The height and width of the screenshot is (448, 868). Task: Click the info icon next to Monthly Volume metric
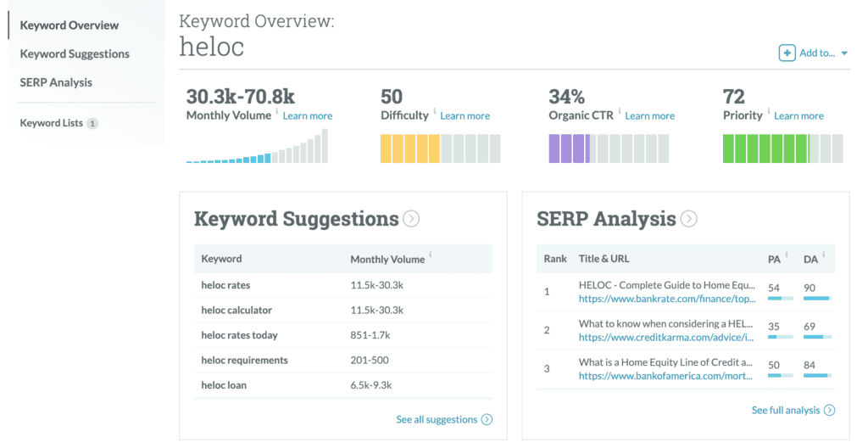(x=277, y=111)
